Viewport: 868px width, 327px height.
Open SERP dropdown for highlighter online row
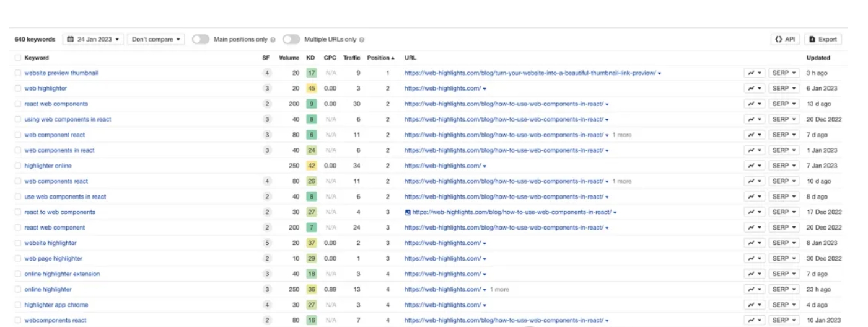click(x=784, y=166)
